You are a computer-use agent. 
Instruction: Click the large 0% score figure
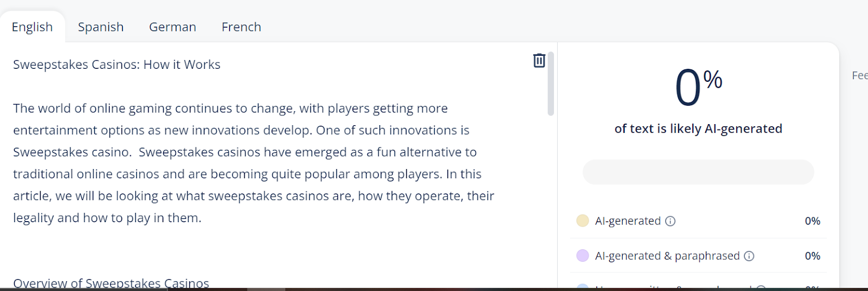pos(698,87)
